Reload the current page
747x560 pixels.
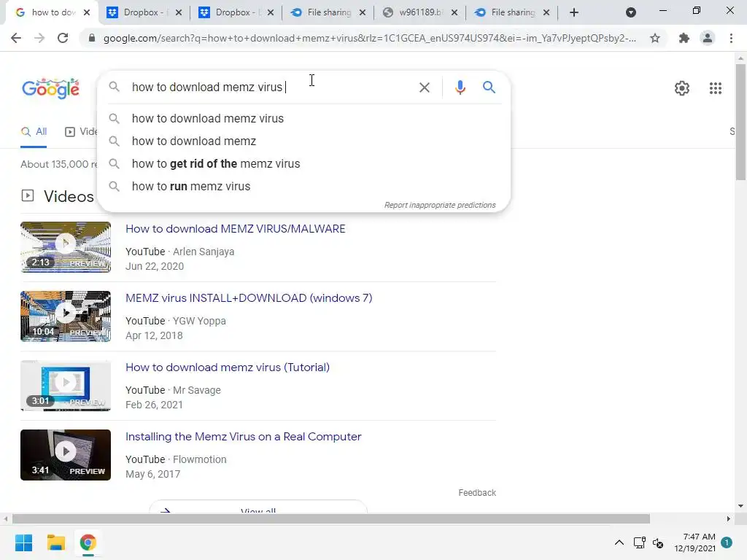[63, 38]
